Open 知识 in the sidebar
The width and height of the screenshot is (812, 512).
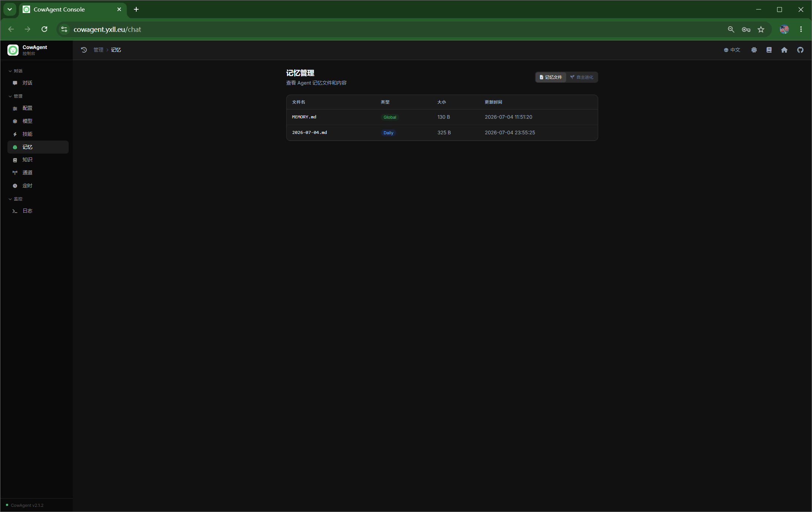tap(38, 160)
